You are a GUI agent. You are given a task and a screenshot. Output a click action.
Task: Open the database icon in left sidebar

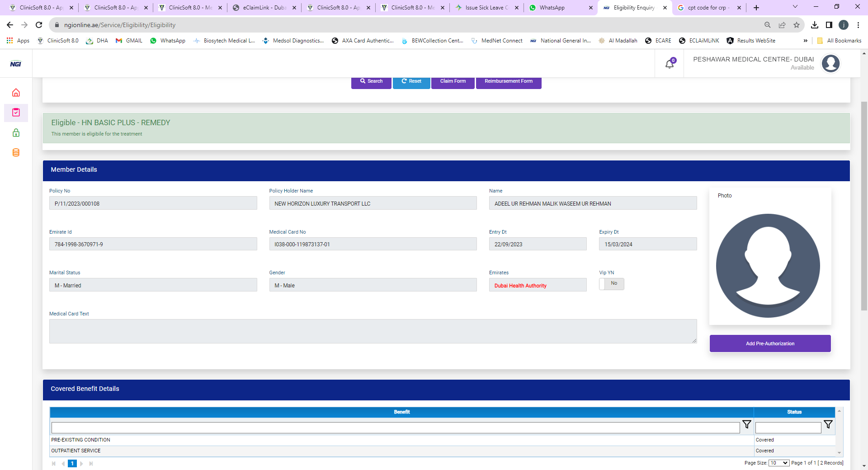pos(16,153)
